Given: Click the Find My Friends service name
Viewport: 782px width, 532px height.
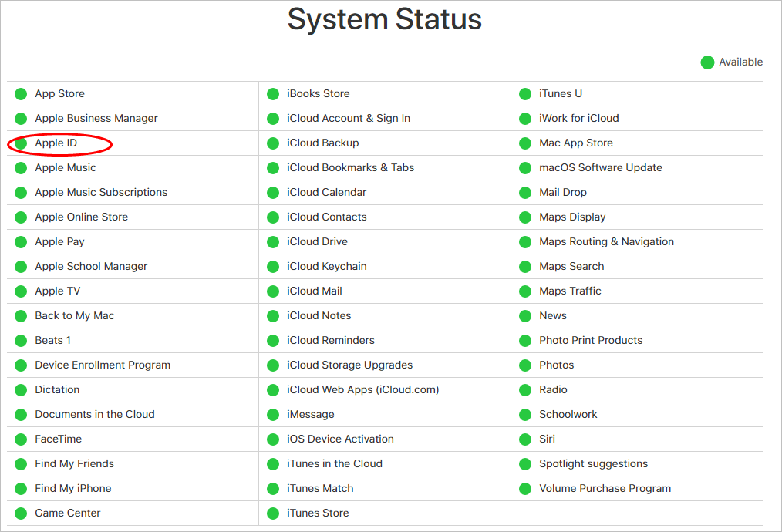Looking at the screenshot, I should (74, 463).
